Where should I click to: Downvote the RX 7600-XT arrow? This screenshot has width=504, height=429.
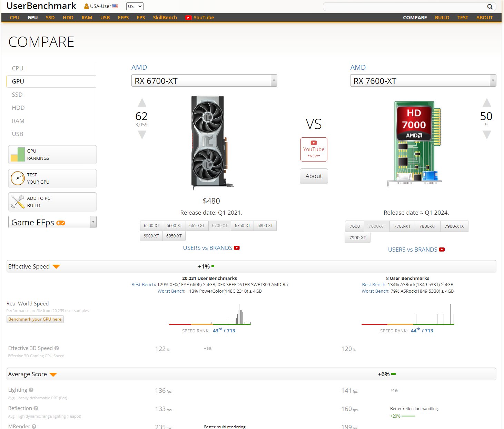click(x=486, y=135)
